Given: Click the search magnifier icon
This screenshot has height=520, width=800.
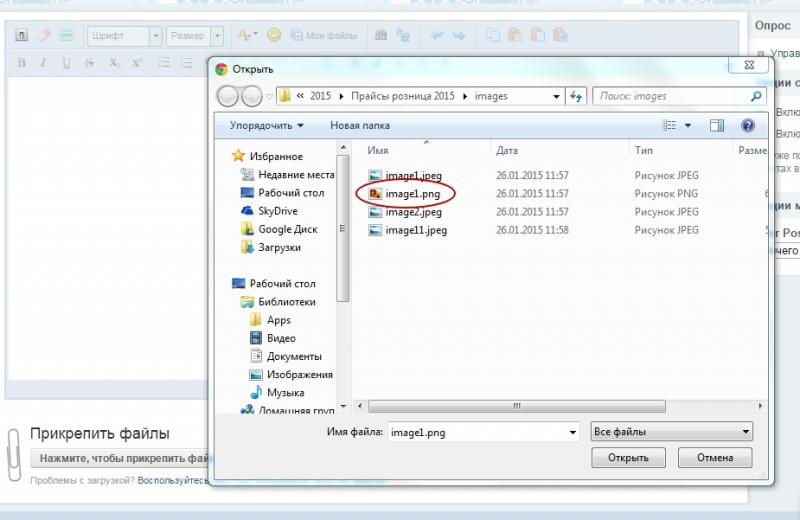Looking at the screenshot, I should [756, 96].
